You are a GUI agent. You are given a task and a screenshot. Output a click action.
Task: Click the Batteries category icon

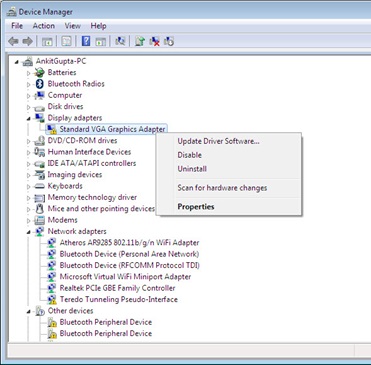coord(40,72)
